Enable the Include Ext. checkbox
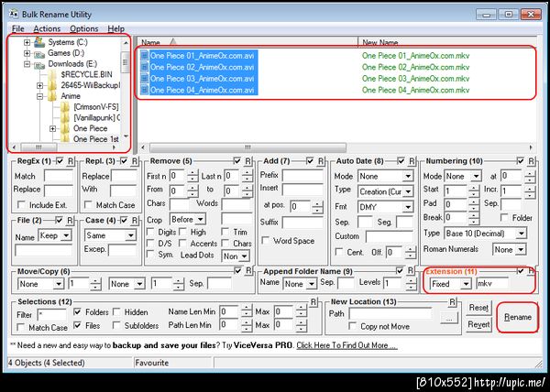 coord(22,204)
